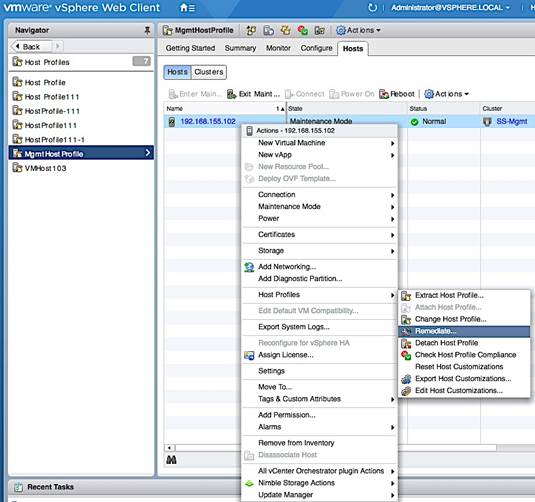Click the Change Host Profile icon

[406, 319]
